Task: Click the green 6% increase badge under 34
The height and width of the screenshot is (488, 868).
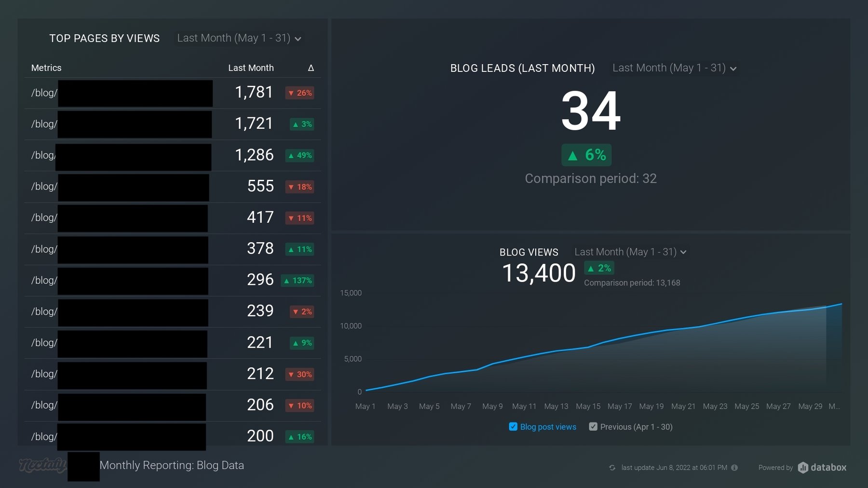Action: 586,155
